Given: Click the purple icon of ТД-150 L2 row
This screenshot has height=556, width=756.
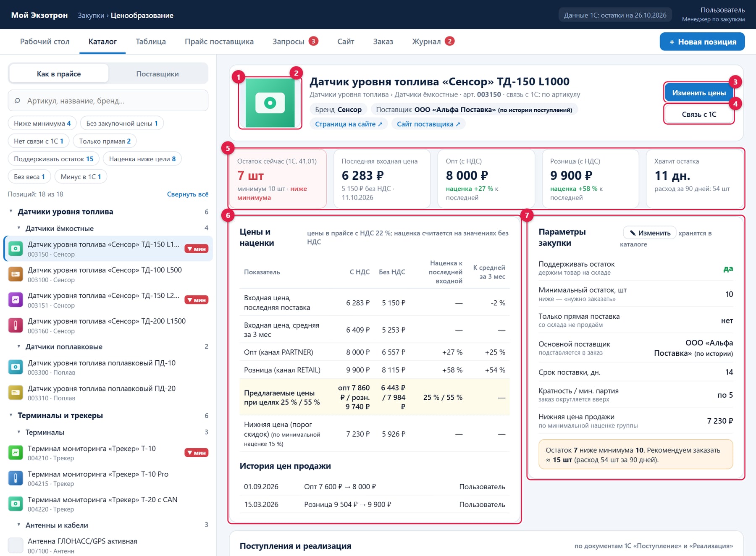Looking at the screenshot, I should pos(16,300).
